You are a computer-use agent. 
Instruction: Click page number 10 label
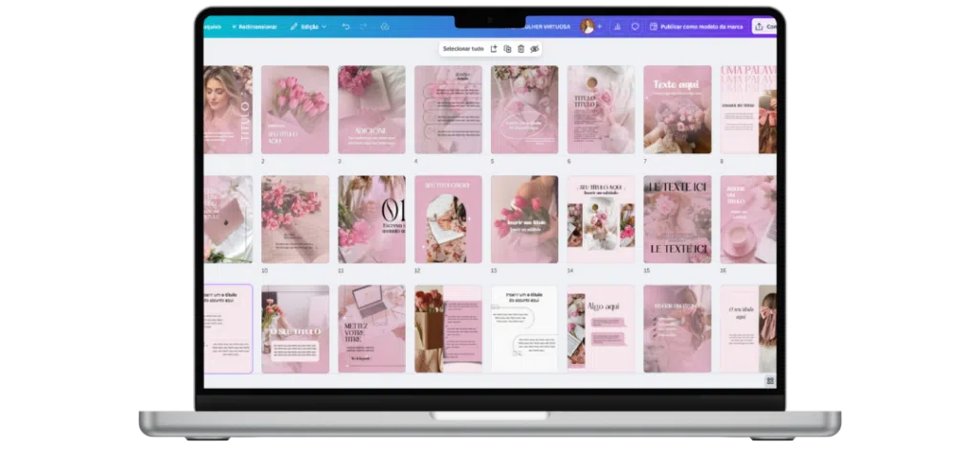(x=264, y=271)
